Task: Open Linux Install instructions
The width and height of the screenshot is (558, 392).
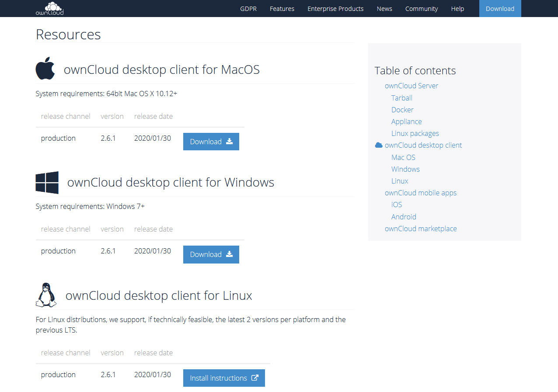Action: click(223, 378)
